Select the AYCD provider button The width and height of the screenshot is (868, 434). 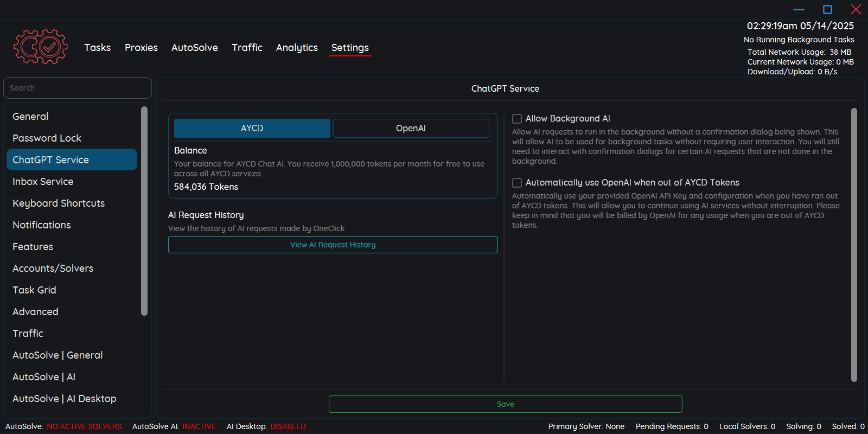click(252, 128)
